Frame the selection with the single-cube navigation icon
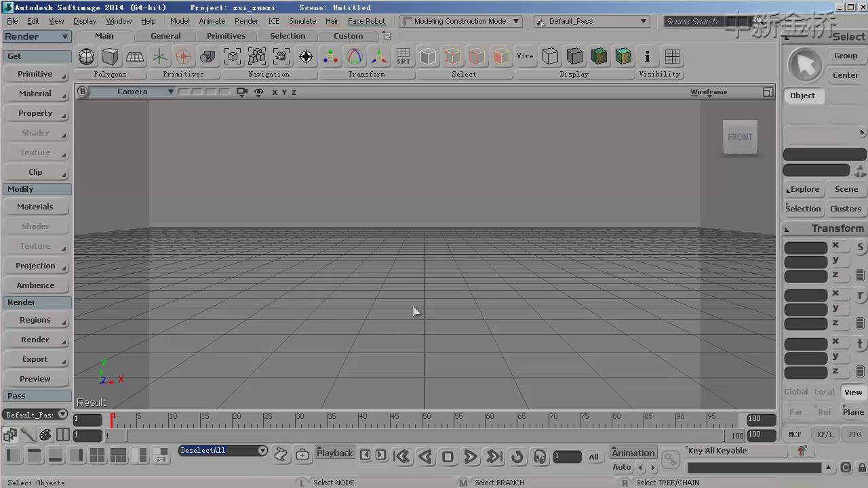The image size is (868, 488). click(x=233, y=56)
